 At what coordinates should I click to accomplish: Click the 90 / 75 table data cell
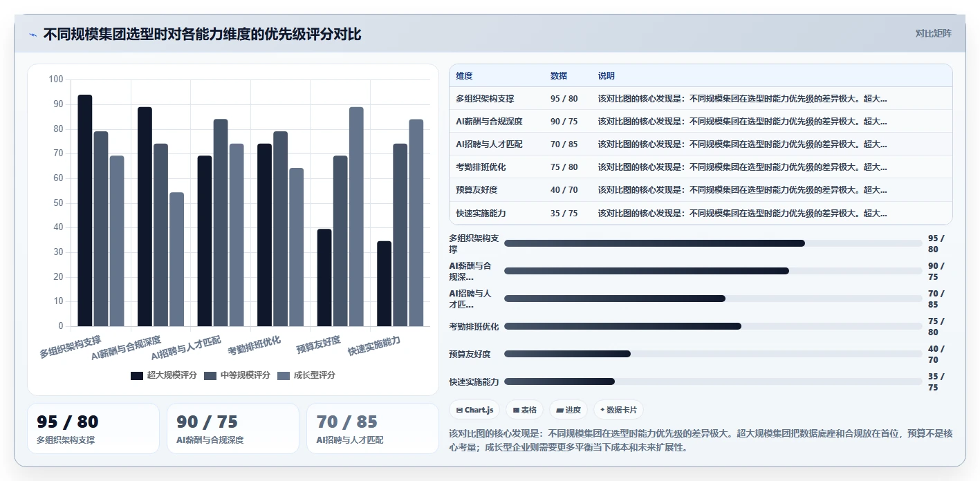tap(564, 122)
